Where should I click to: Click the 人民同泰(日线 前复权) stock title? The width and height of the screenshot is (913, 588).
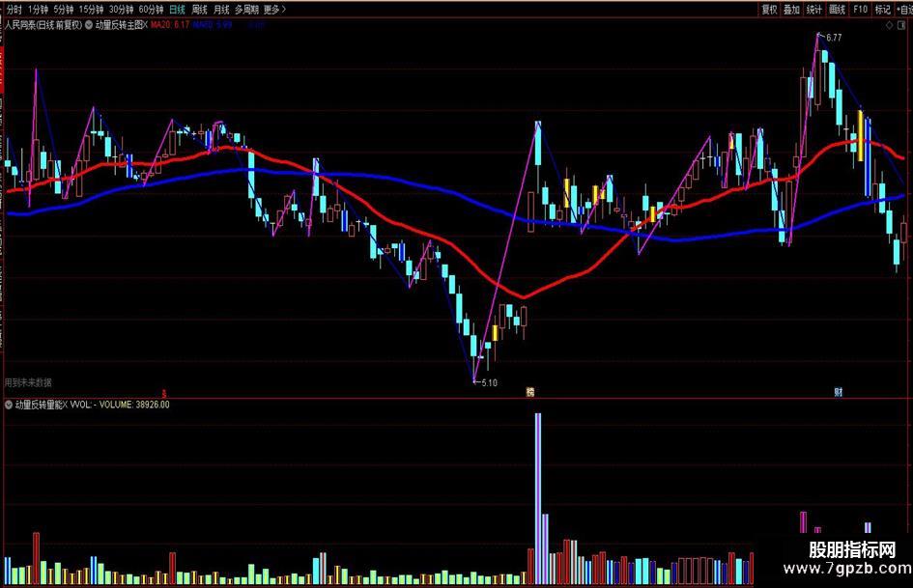(43, 25)
